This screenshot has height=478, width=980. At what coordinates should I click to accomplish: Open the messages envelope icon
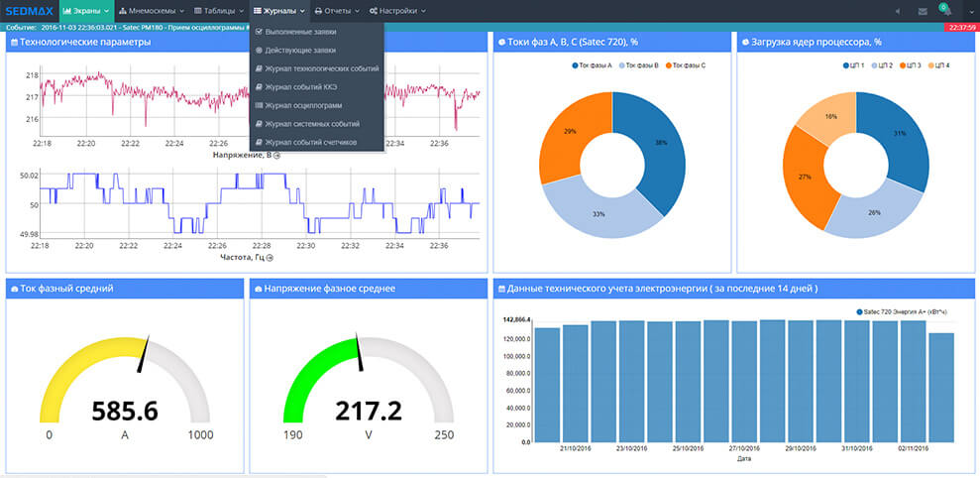click(x=923, y=11)
